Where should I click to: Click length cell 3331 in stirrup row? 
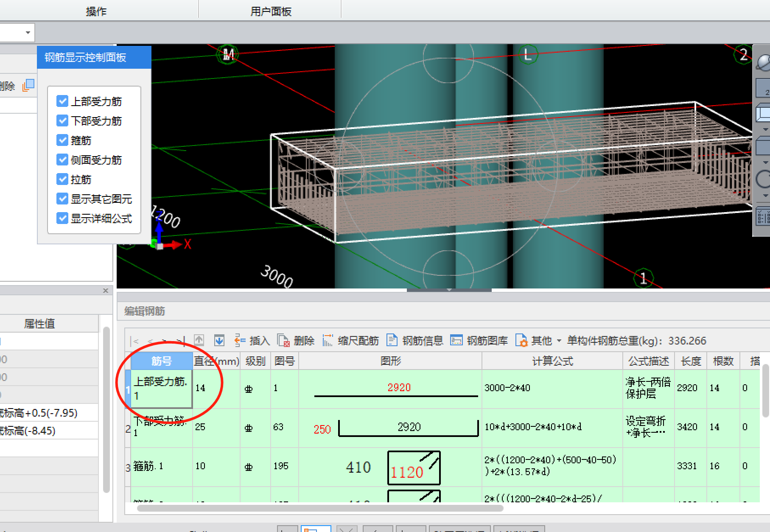pyautogui.click(x=691, y=466)
